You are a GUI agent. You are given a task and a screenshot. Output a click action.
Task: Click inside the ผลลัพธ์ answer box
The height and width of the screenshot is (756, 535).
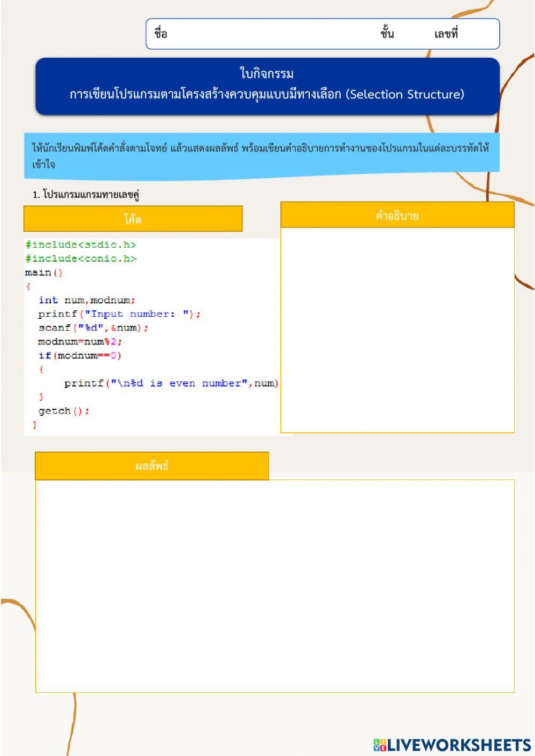(275, 586)
